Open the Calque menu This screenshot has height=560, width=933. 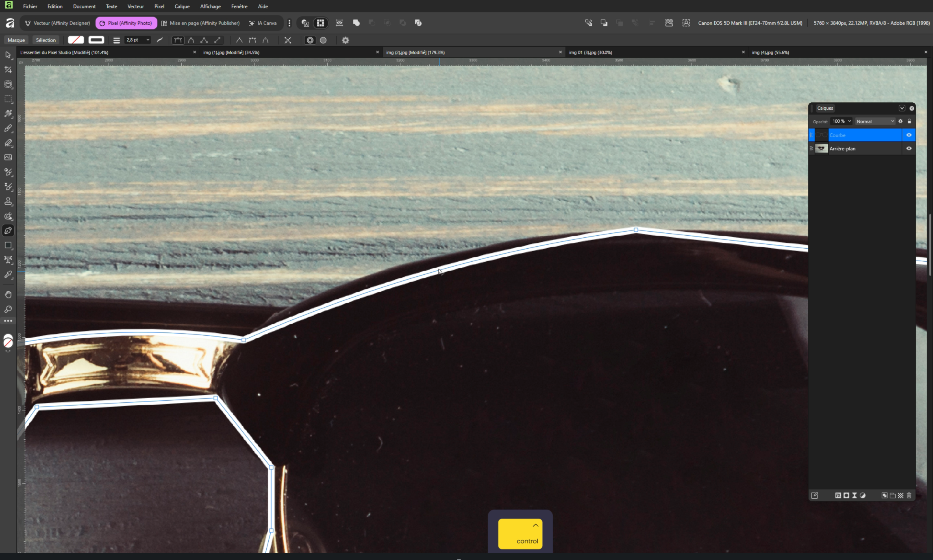[182, 6]
